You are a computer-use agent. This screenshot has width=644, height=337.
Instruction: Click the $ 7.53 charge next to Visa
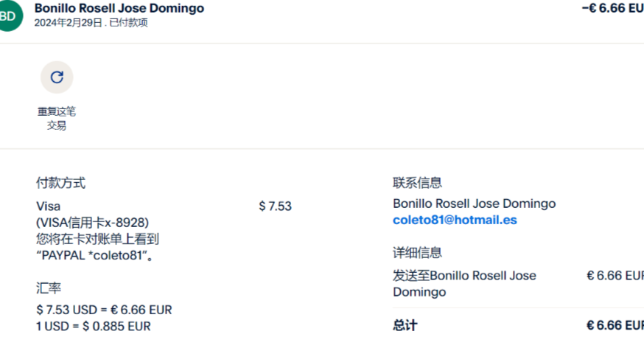click(x=275, y=206)
